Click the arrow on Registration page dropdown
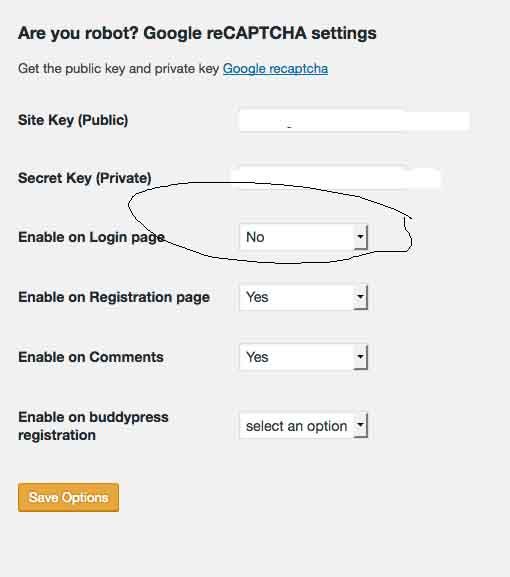 point(361,297)
